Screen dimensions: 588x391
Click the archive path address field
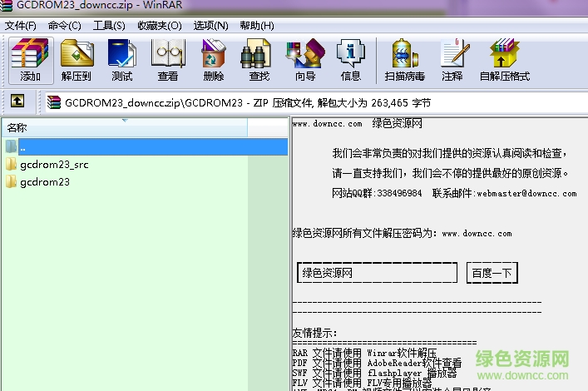pos(317,102)
